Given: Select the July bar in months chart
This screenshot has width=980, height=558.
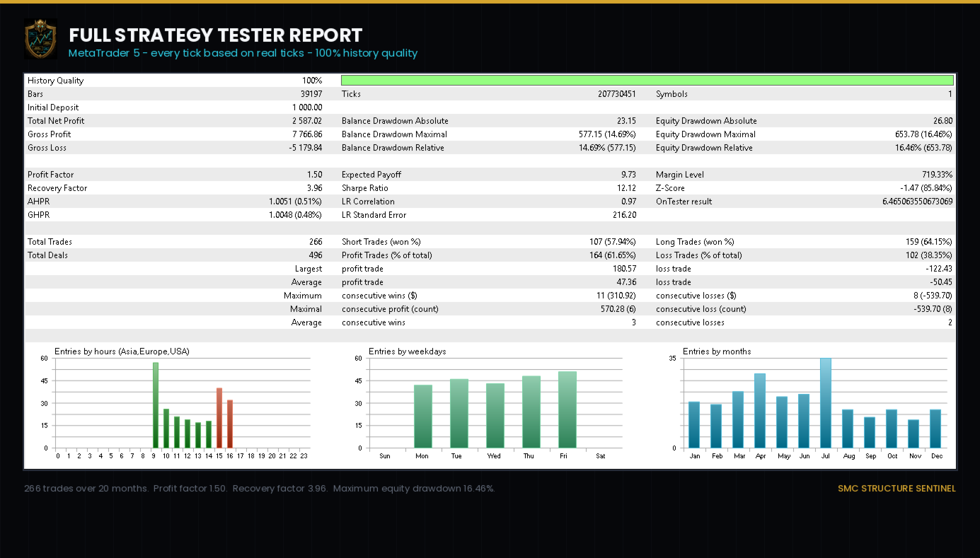Looking at the screenshot, I should point(826,403).
